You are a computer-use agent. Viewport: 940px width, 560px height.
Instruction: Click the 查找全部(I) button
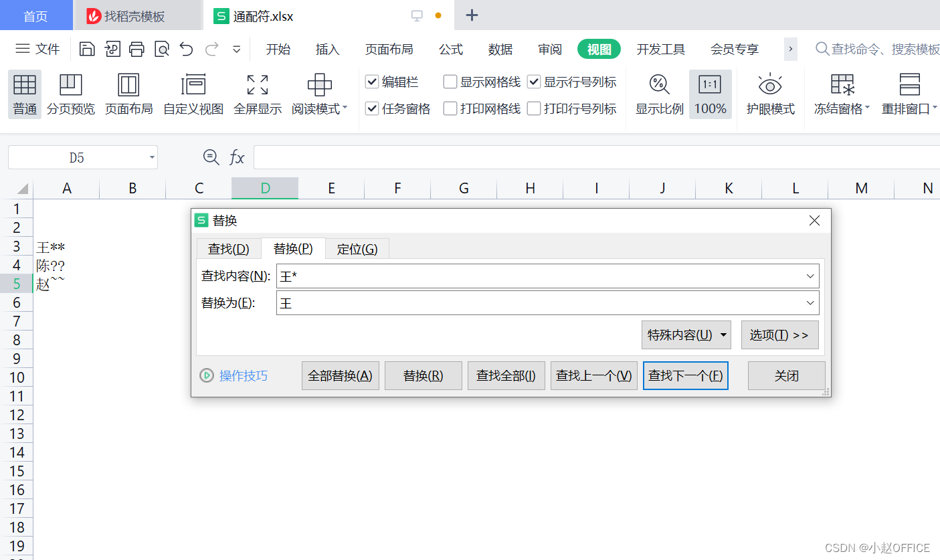pos(506,375)
